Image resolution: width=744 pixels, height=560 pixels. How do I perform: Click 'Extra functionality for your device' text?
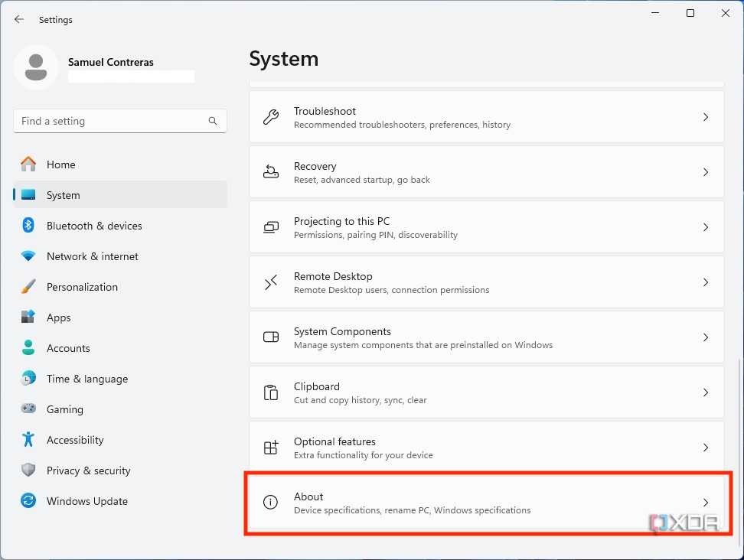coord(363,454)
